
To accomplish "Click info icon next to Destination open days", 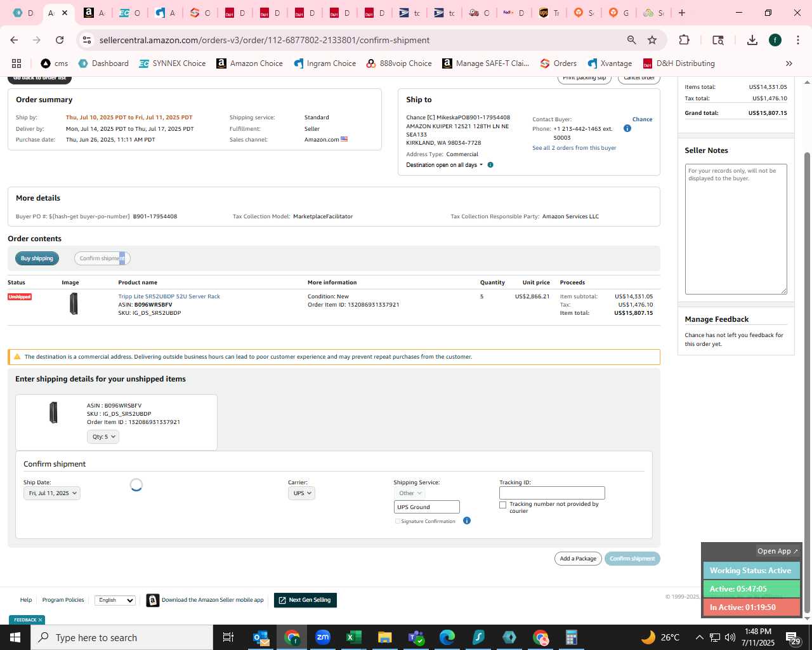I will click(x=490, y=165).
